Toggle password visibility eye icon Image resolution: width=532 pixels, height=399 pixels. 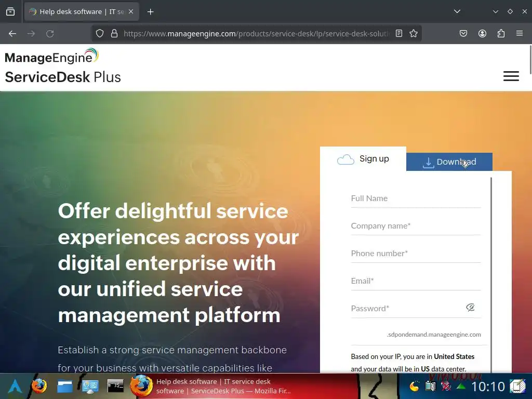[x=470, y=308]
